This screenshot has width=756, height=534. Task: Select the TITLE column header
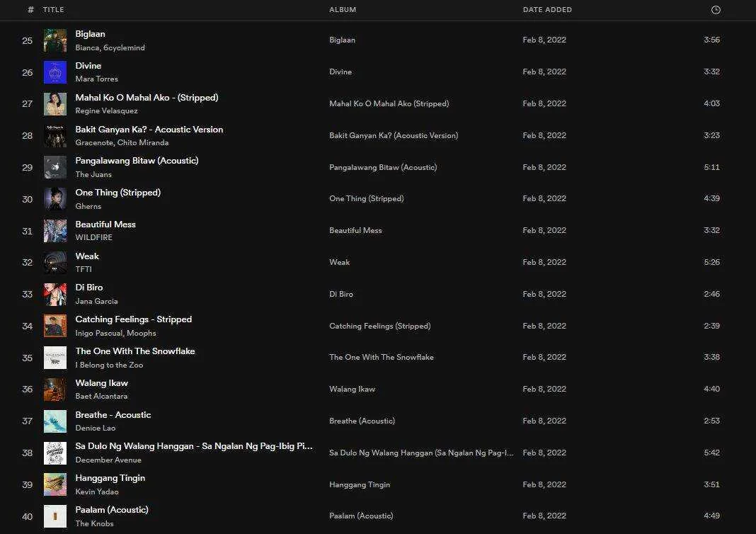(53, 10)
